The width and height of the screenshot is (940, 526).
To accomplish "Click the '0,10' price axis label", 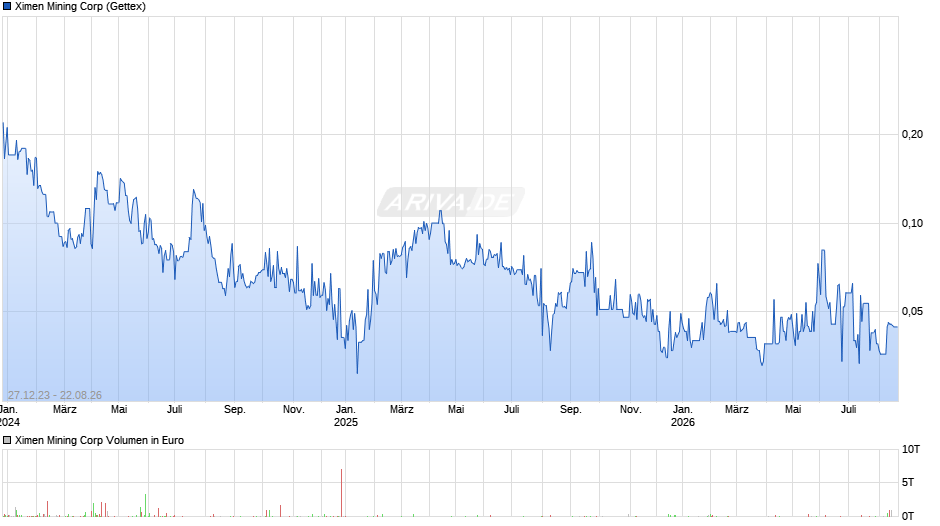I will pyautogui.click(x=912, y=224).
